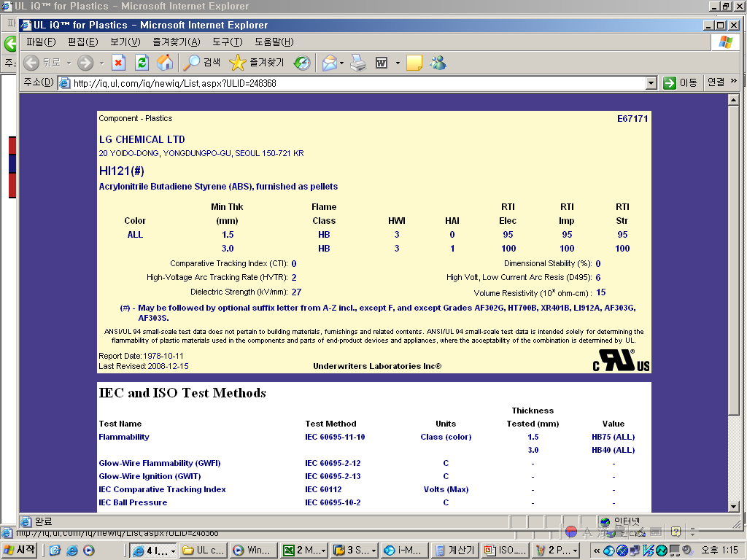Click the HI121(#) grade heading
The height and width of the screenshot is (560, 747).
122,171
